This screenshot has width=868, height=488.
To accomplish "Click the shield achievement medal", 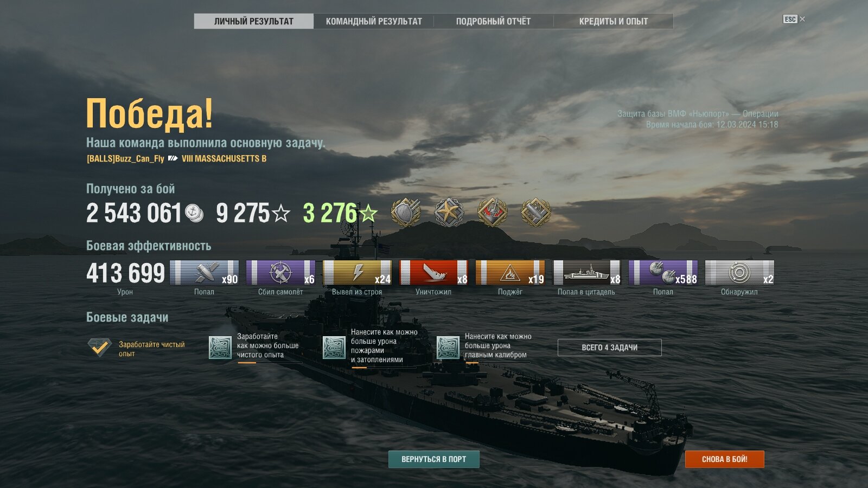I will coord(406,212).
